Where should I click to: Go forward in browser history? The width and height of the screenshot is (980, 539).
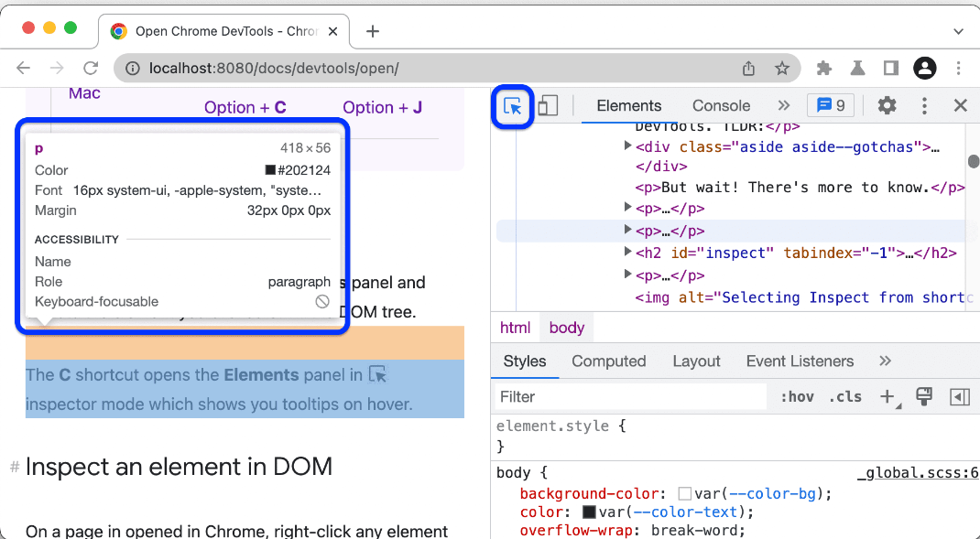pyautogui.click(x=57, y=68)
